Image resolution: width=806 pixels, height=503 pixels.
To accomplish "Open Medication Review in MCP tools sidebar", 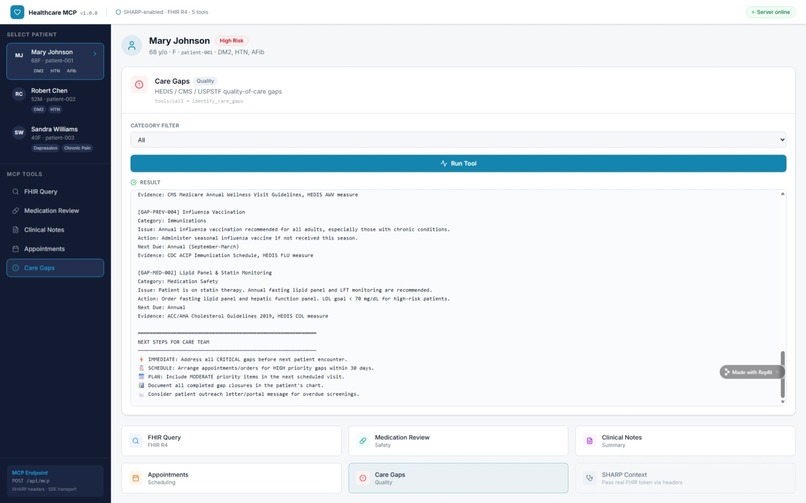I will click(55, 211).
